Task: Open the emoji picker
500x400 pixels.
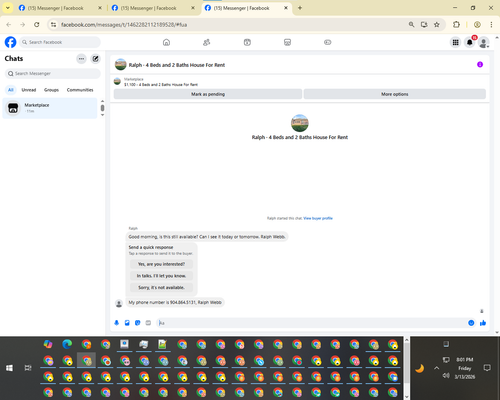Action: click(x=471, y=323)
